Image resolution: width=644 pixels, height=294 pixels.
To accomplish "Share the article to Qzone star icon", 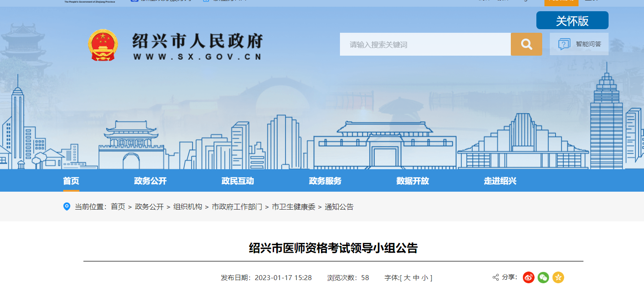I will (558, 277).
